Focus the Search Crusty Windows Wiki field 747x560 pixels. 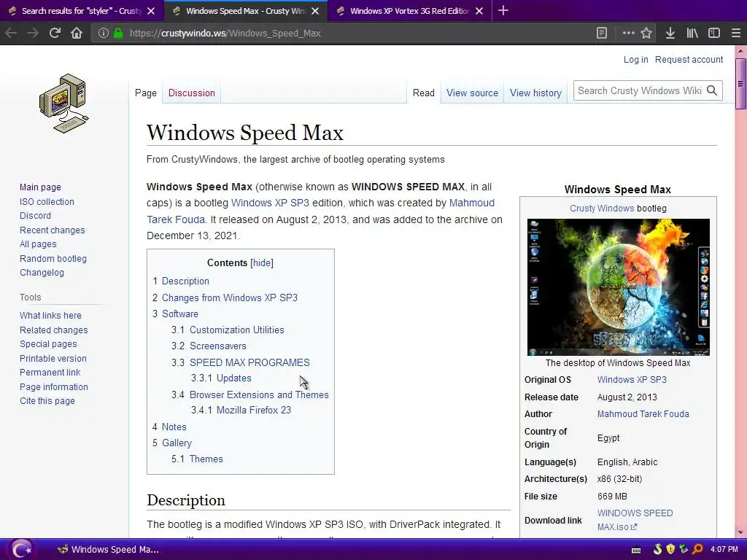point(639,90)
